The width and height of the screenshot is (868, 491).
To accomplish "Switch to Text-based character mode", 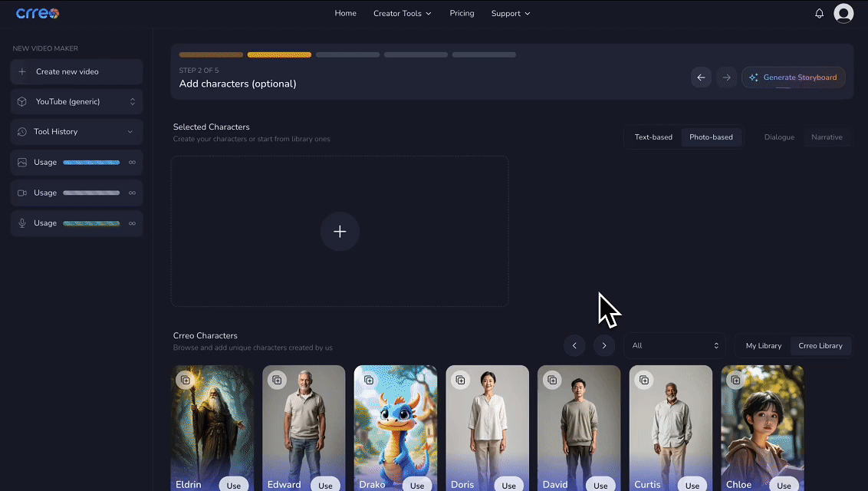I will click(653, 137).
